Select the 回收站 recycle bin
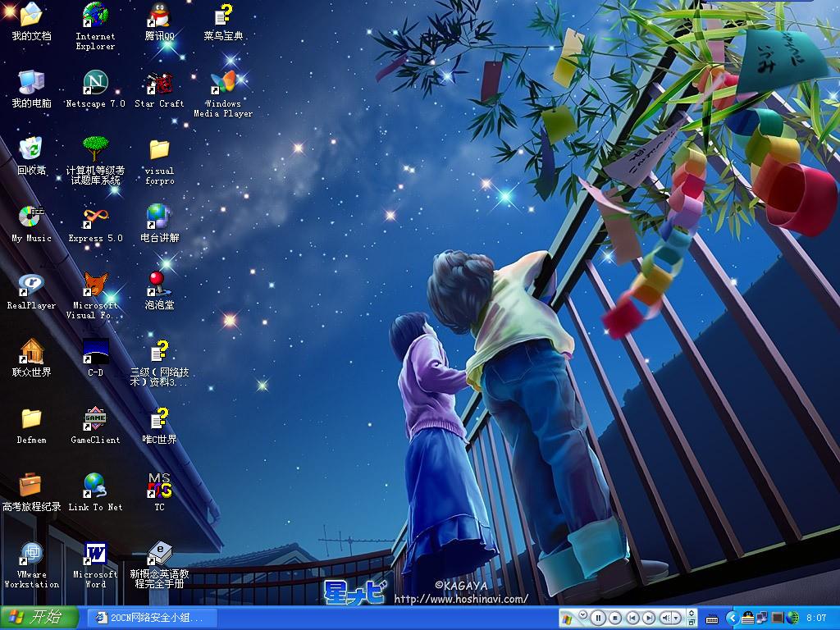 point(31,157)
